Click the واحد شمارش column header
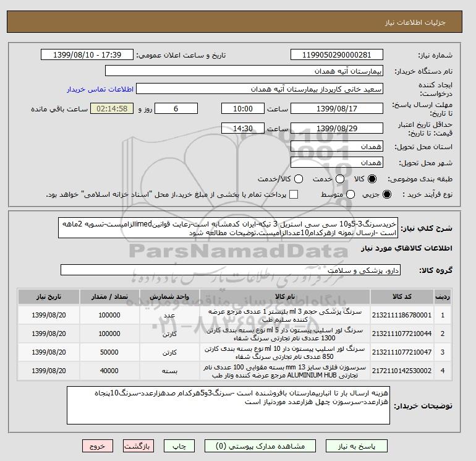The height and width of the screenshot is (461, 476). coord(169,296)
